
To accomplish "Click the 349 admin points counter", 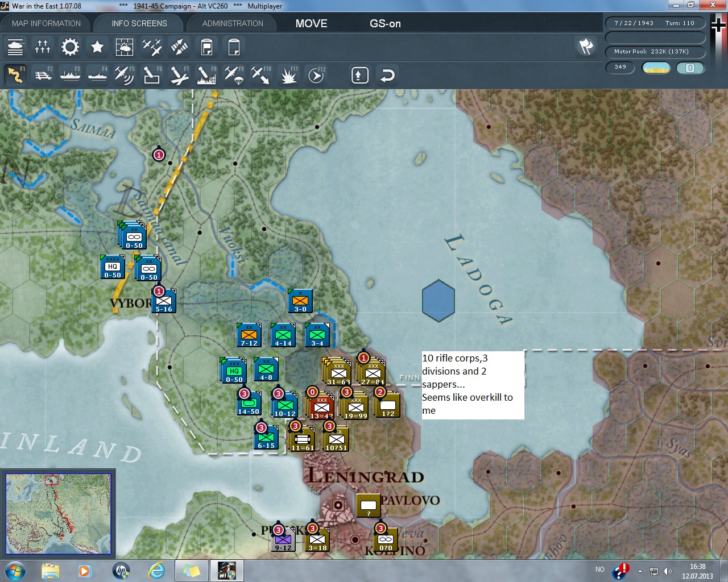I will click(x=620, y=68).
